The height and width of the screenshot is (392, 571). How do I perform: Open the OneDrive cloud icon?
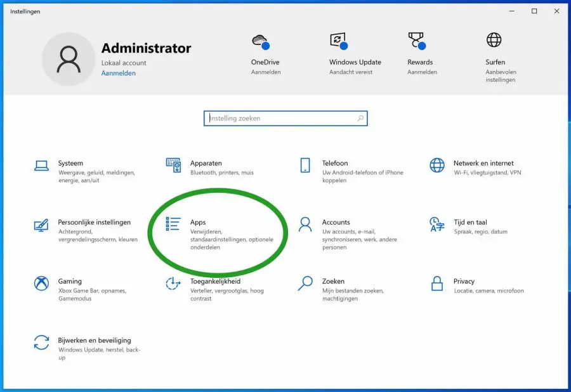tap(261, 41)
